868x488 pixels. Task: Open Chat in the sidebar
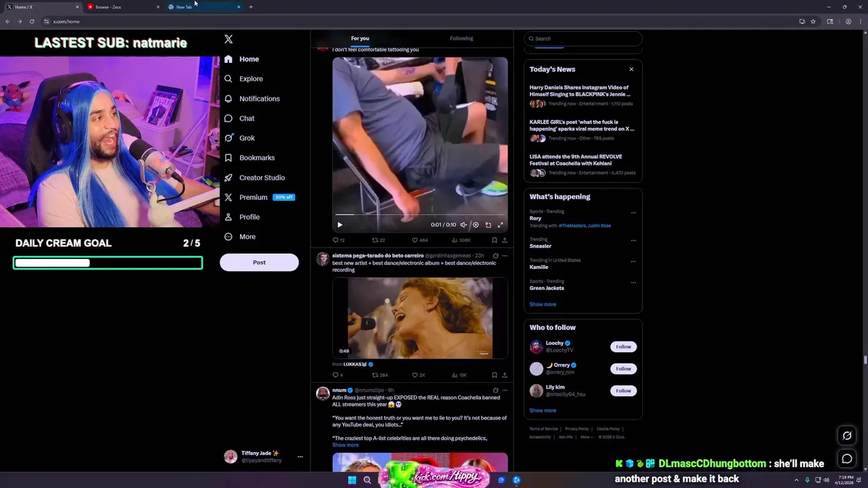coord(239,118)
